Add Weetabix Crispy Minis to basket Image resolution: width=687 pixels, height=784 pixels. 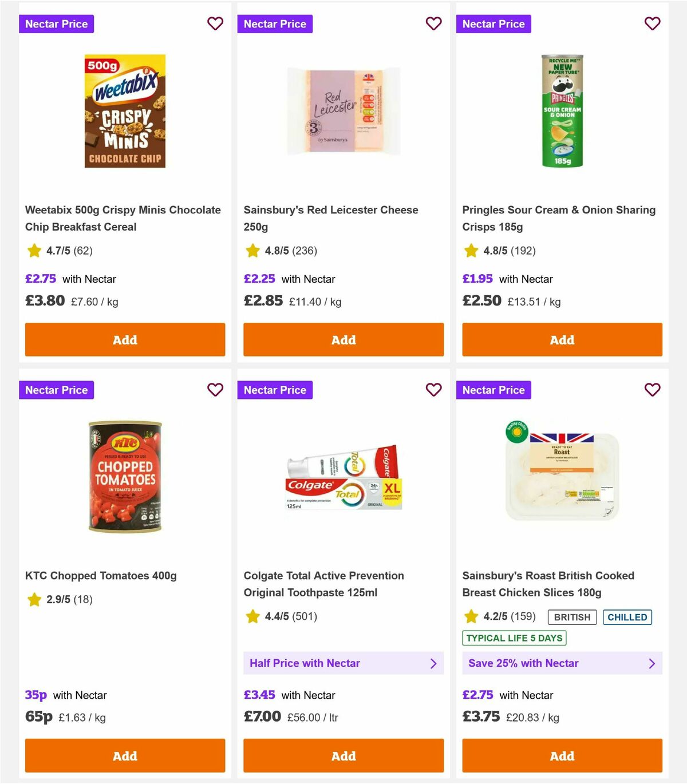(124, 339)
